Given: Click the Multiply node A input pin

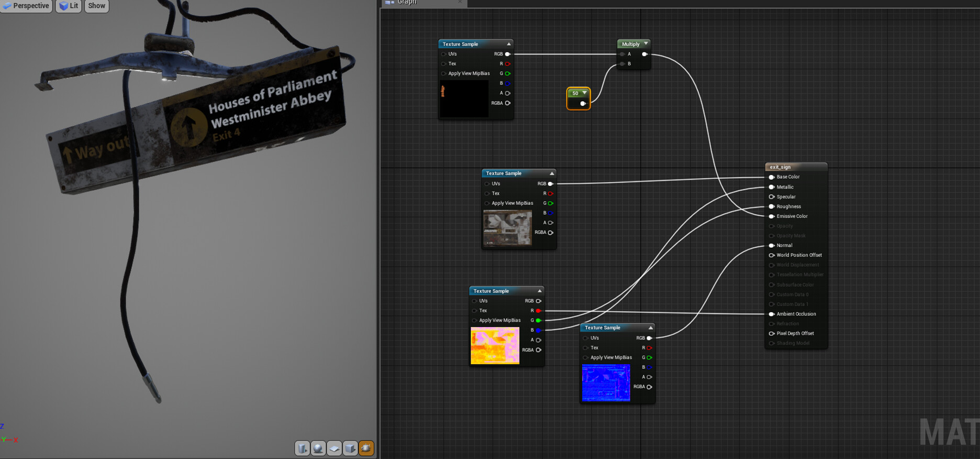Looking at the screenshot, I should click(622, 54).
